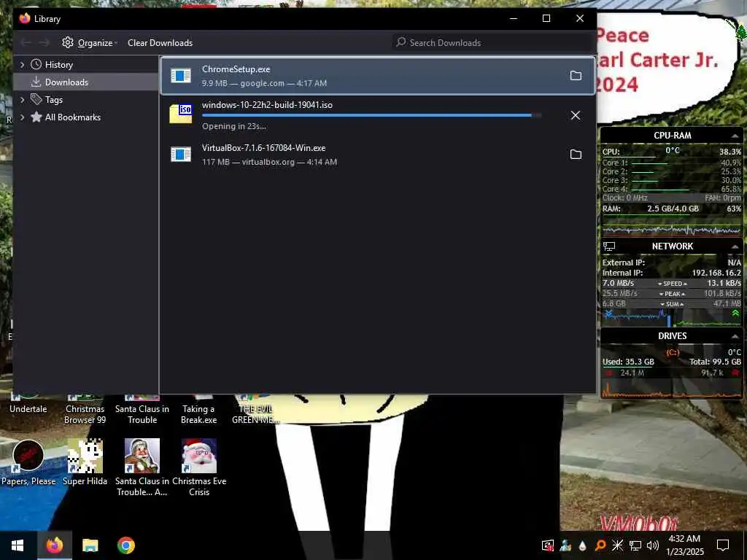
Task: Collapse the CPU-RAM widget section
Action: [x=735, y=136]
